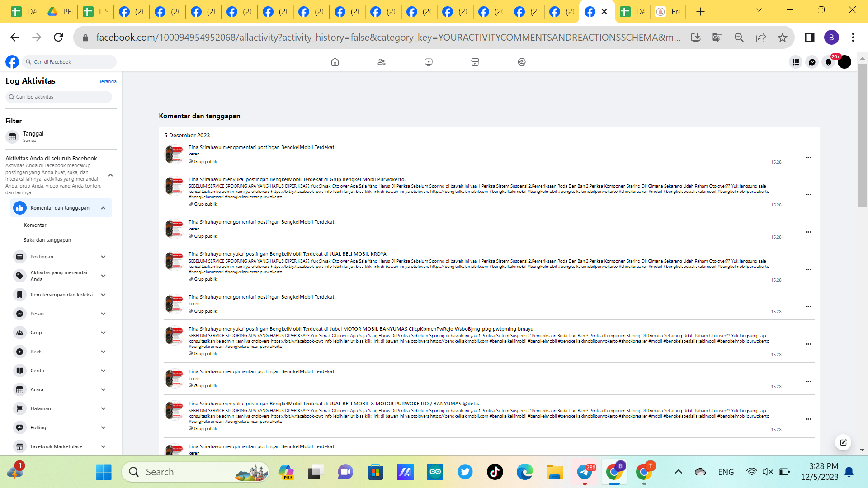Open the account profile avatar

coord(844,62)
